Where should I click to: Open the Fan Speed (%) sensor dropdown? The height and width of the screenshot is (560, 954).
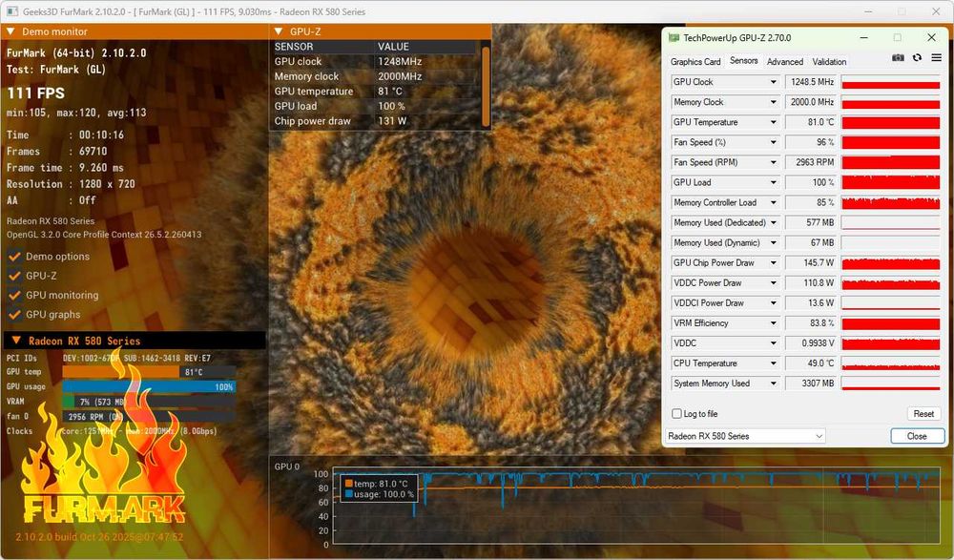tap(774, 142)
